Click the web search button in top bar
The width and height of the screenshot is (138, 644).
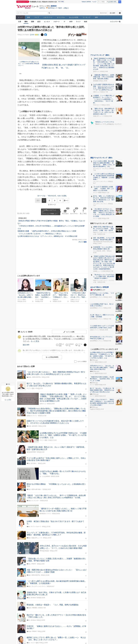coord(120,2)
